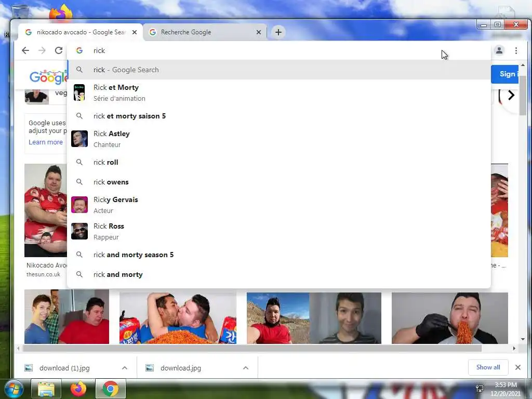Click the Sign in button
532x399 pixels.
pyautogui.click(x=505, y=74)
